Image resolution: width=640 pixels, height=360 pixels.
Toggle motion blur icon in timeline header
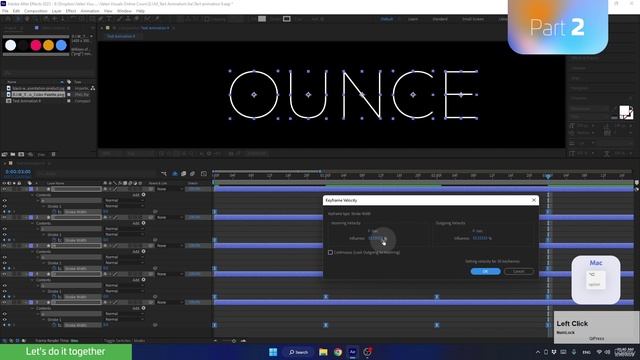(x=193, y=174)
